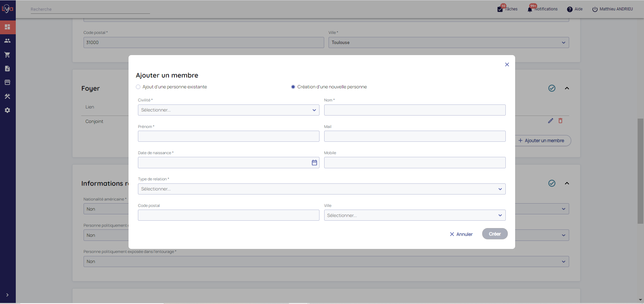Open Notifications from the top bar
The image size is (644, 304).
coord(542,9)
